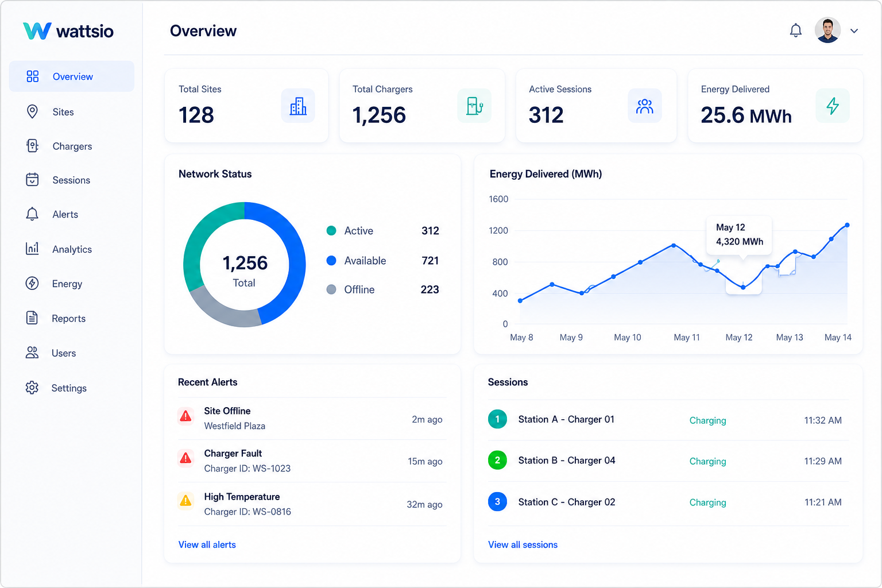Click the user profile avatar
This screenshot has height=588, width=882.
tap(827, 30)
